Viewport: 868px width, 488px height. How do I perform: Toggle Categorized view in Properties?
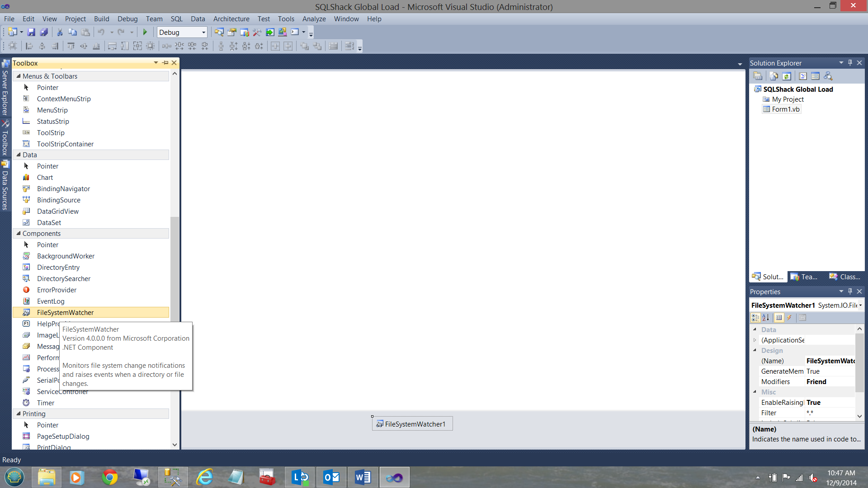(755, 318)
